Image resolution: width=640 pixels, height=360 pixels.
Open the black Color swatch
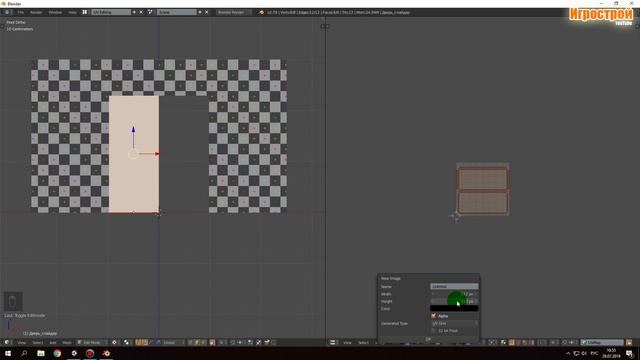(454, 309)
